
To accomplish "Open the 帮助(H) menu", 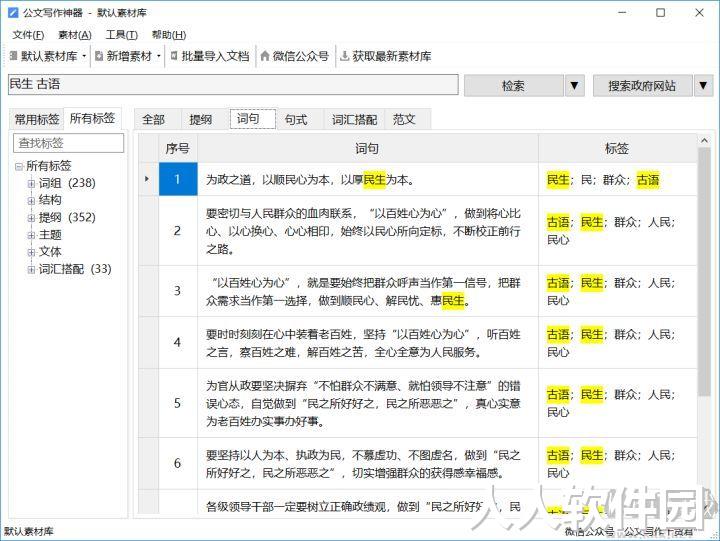I will [x=169, y=35].
